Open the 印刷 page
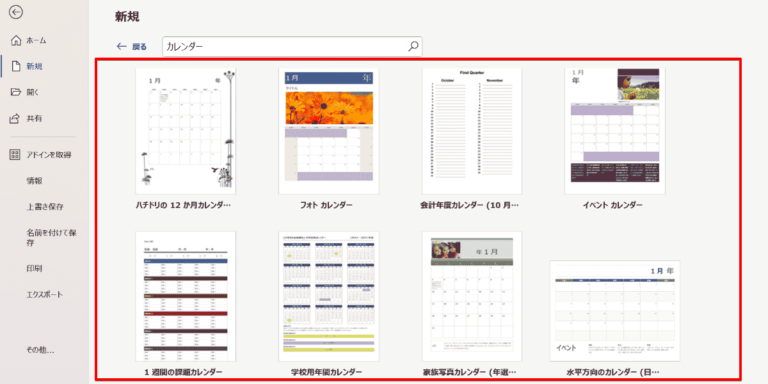768x384 pixels. 34,268
